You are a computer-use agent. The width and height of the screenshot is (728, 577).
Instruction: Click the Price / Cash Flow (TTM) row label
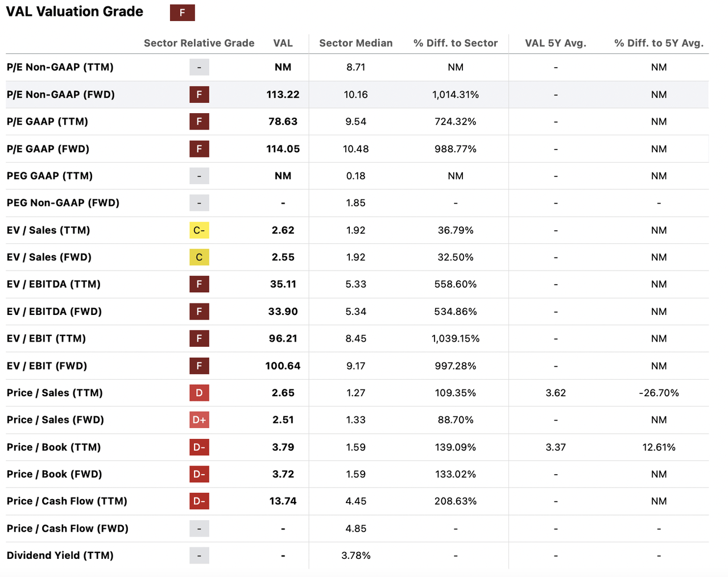(x=67, y=501)
